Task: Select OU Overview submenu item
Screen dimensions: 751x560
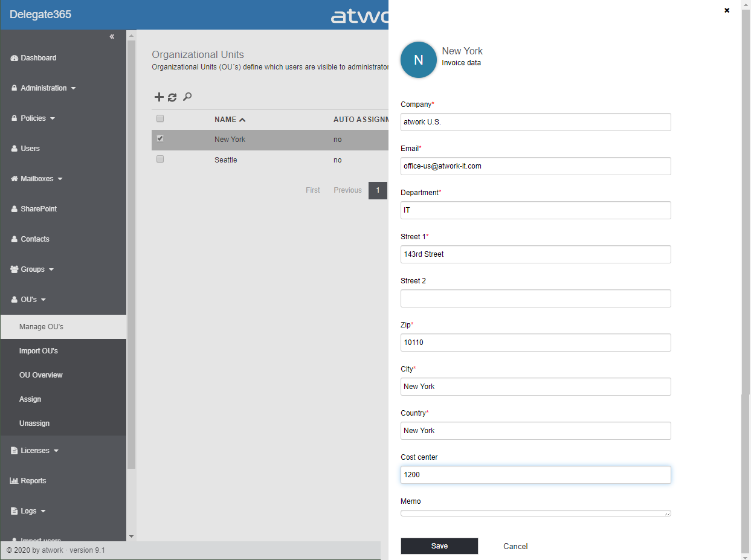Action: tap(63, 375)
